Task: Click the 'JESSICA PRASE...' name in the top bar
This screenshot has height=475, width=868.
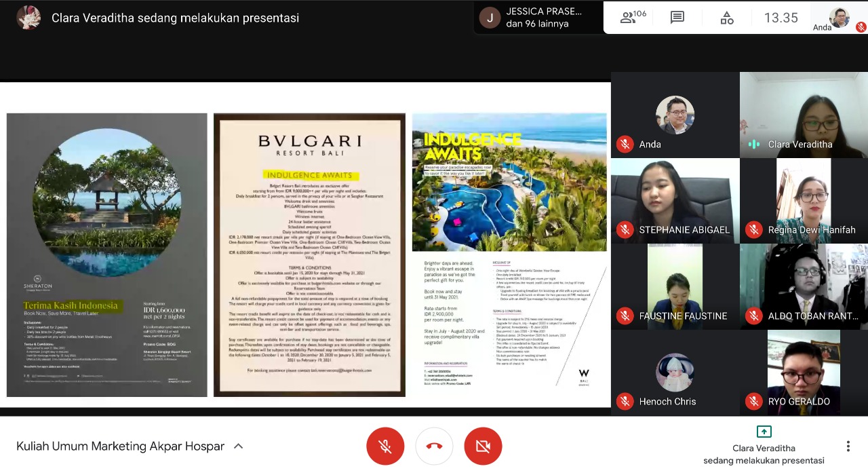Action: click(x=544, y=12)
